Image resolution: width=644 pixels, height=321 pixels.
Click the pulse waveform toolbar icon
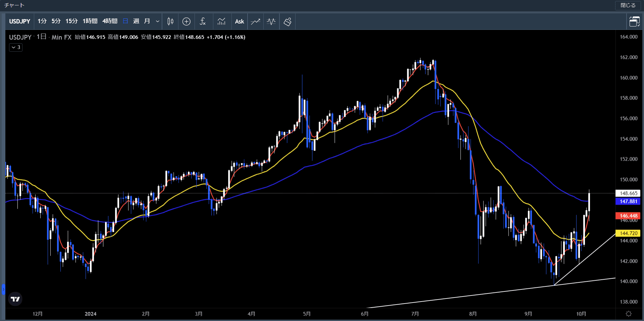point(271,21)
